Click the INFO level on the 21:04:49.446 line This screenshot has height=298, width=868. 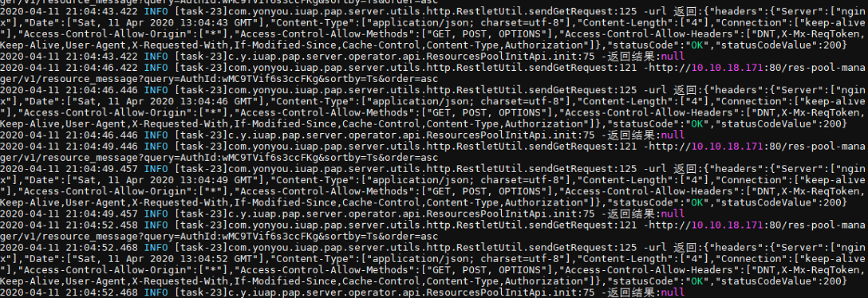(156, 147)
